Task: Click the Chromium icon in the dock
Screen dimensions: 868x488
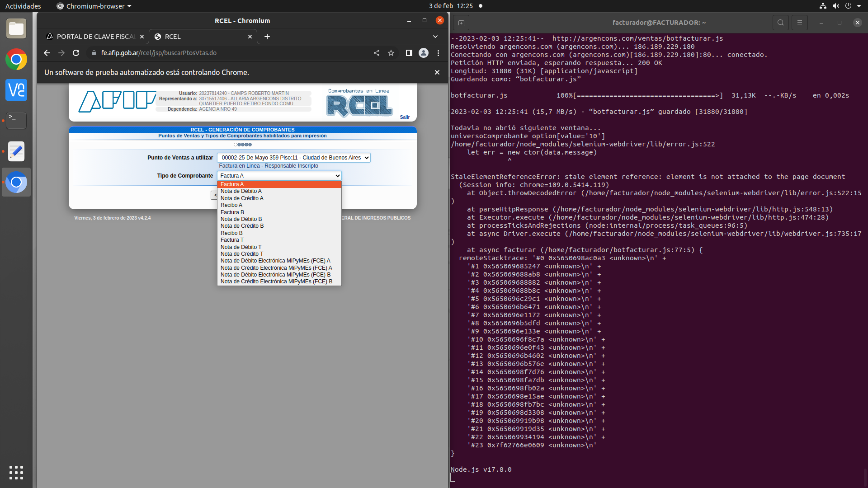Action: tap(16, 182)
